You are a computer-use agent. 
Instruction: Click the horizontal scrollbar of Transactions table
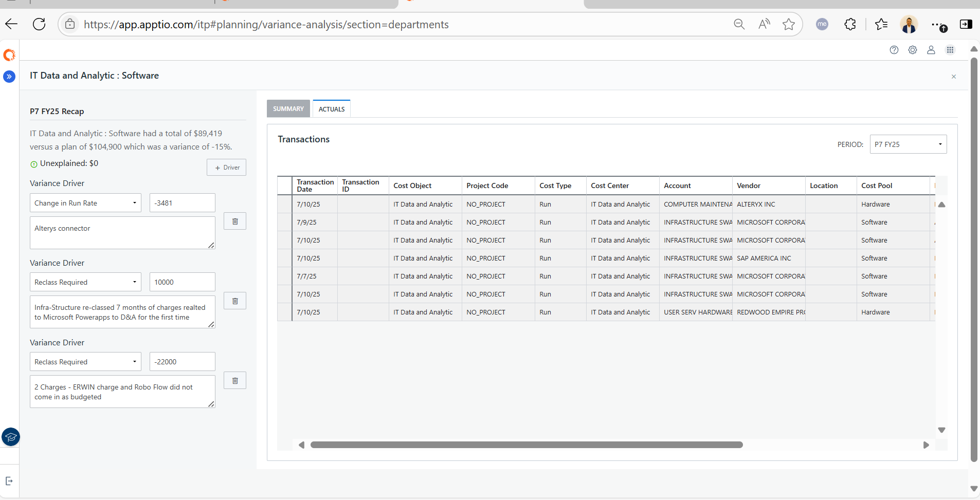click(527, 445)
